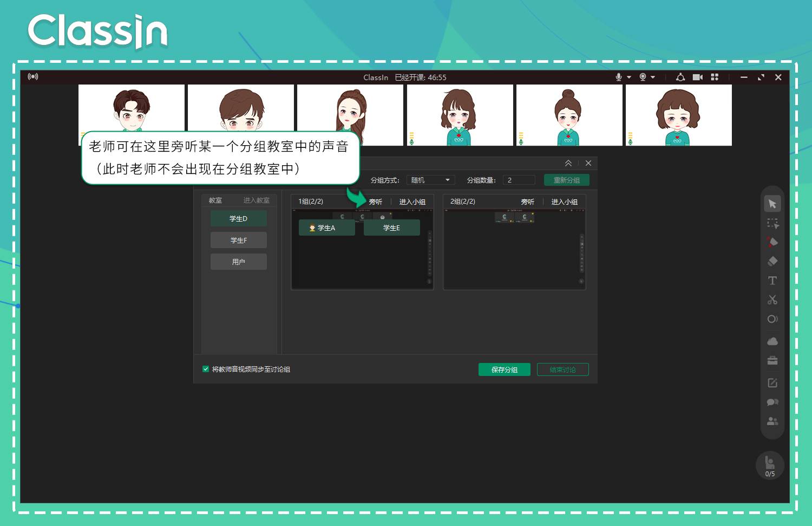
Task: Click the fifth video tile's green microphone indicator
Action: click(521, 142)
